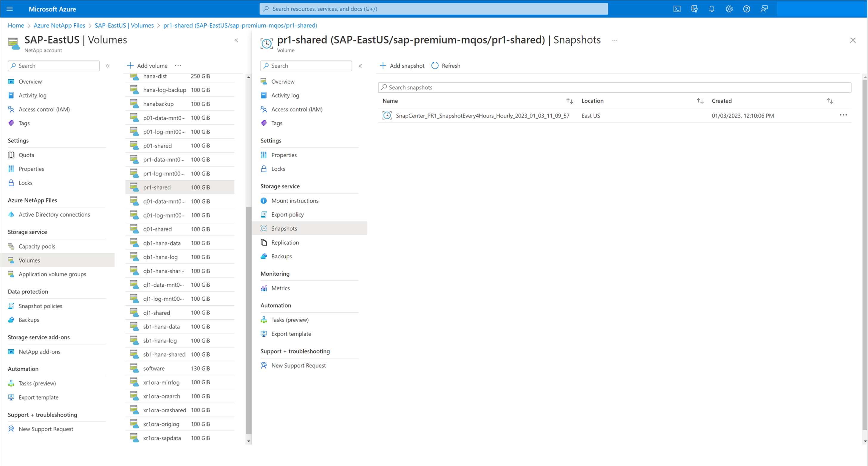Click the Add snapshot button

click(402, 66)
